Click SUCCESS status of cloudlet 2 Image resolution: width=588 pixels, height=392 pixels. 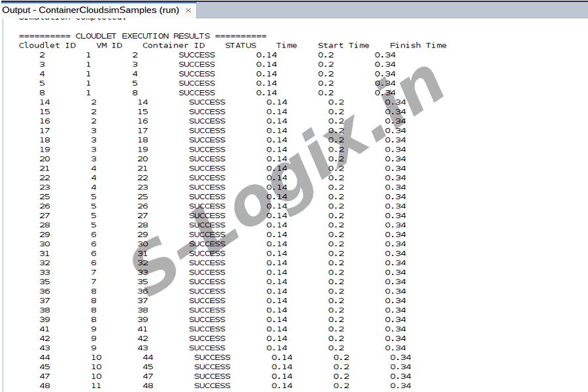click(x=197, y=55)
